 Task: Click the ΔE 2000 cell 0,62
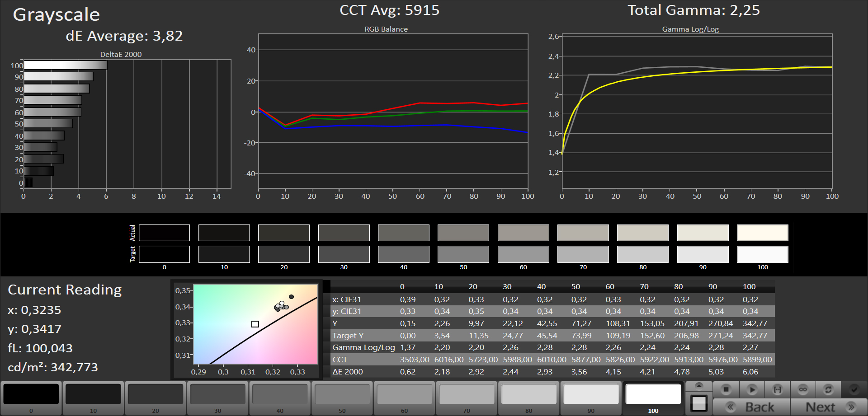(408, 372)
